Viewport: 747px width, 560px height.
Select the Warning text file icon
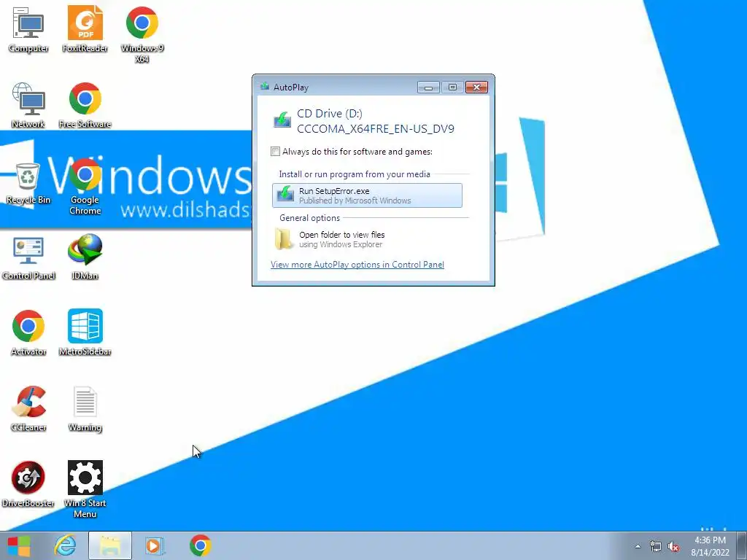pyautogui.click(x=85, y=408)
